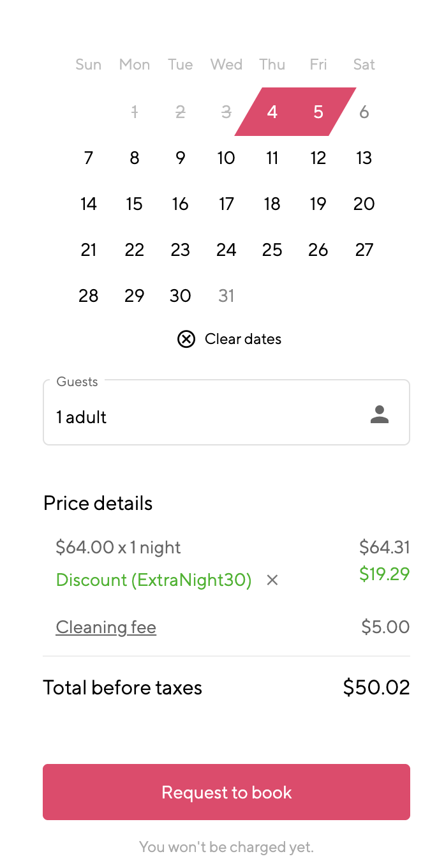Pick date 27 on the calendar
The image size is (430, 868).
(364, 250)
